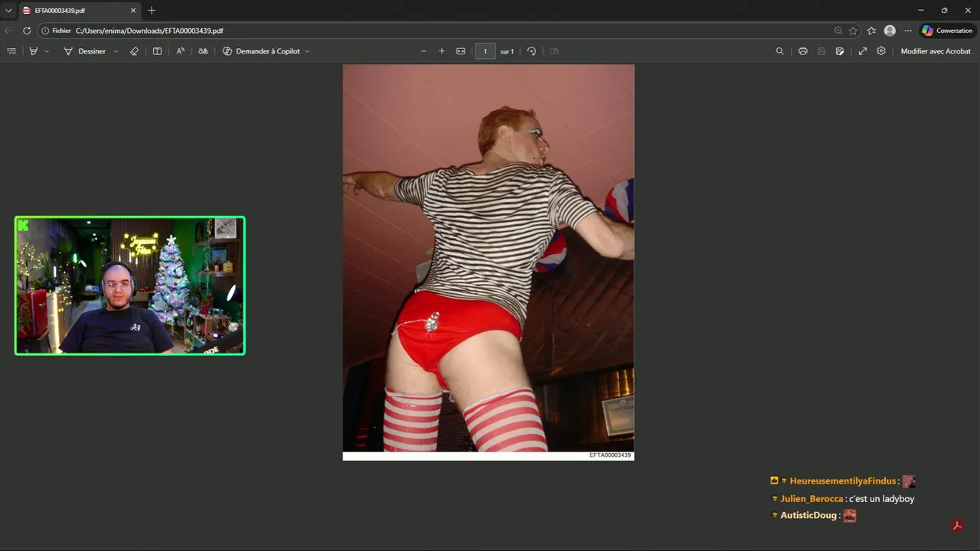The image size is (980, 551).
Task: Open browser Settings and more menu
Action: (x=908, y=31)
